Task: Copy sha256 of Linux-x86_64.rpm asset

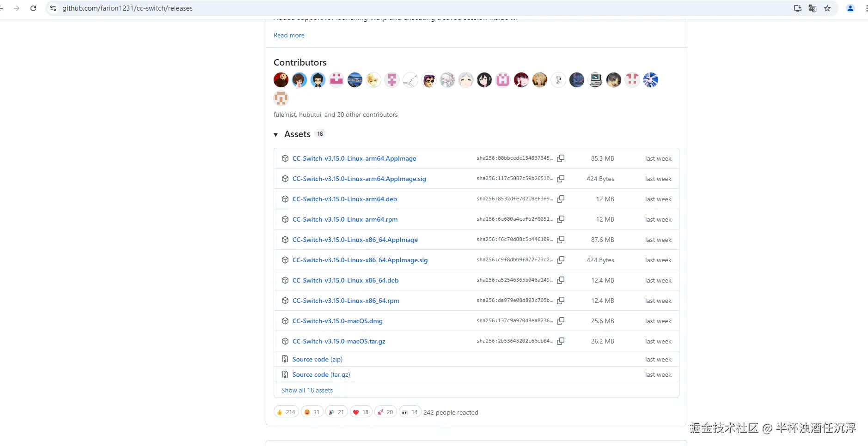Action: [x=561, y=301]
